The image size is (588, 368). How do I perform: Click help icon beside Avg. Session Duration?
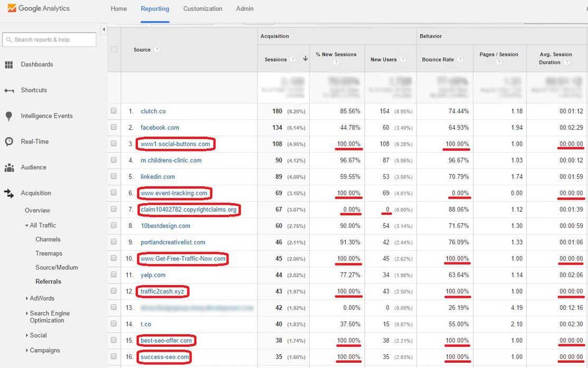click(567, 62)
